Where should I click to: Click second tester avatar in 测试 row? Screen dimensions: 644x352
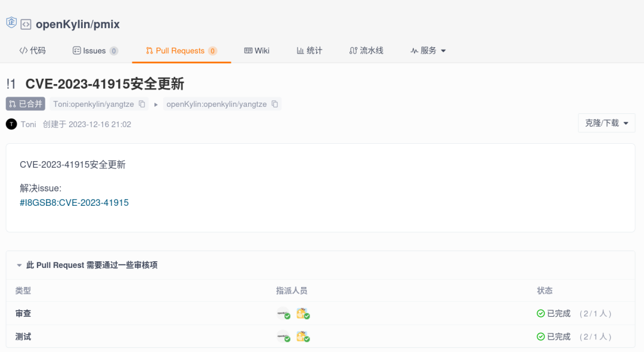303,336
